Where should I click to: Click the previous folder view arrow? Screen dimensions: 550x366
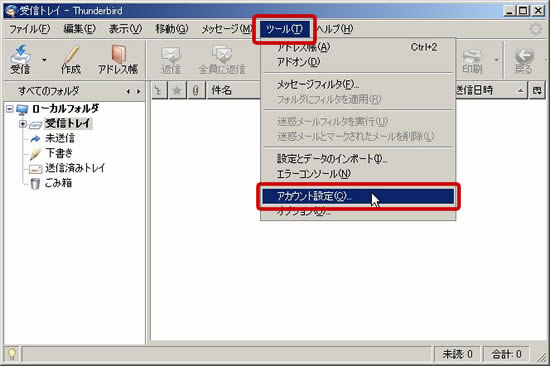tap(128, 92)
